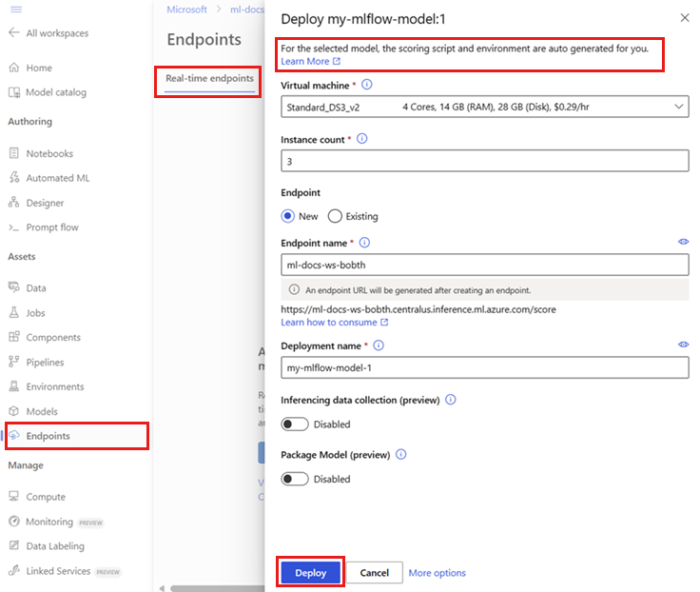Open Learn how to consume link

(x=335, y=322)
